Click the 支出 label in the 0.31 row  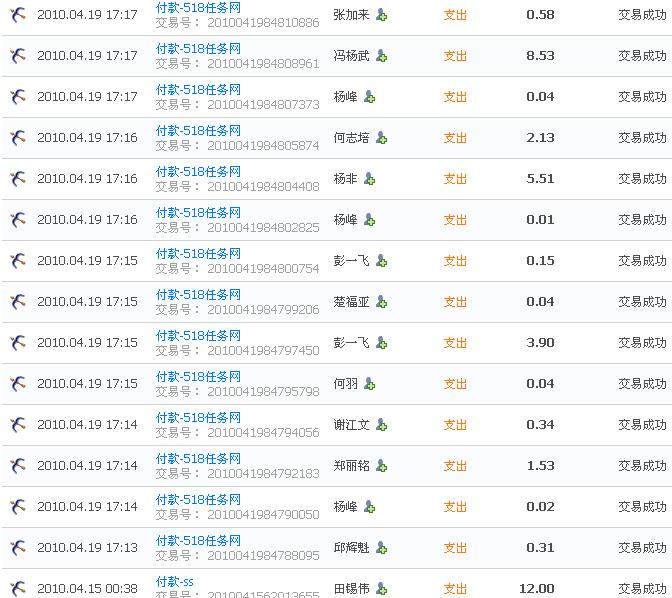click(x=455, y=548)
